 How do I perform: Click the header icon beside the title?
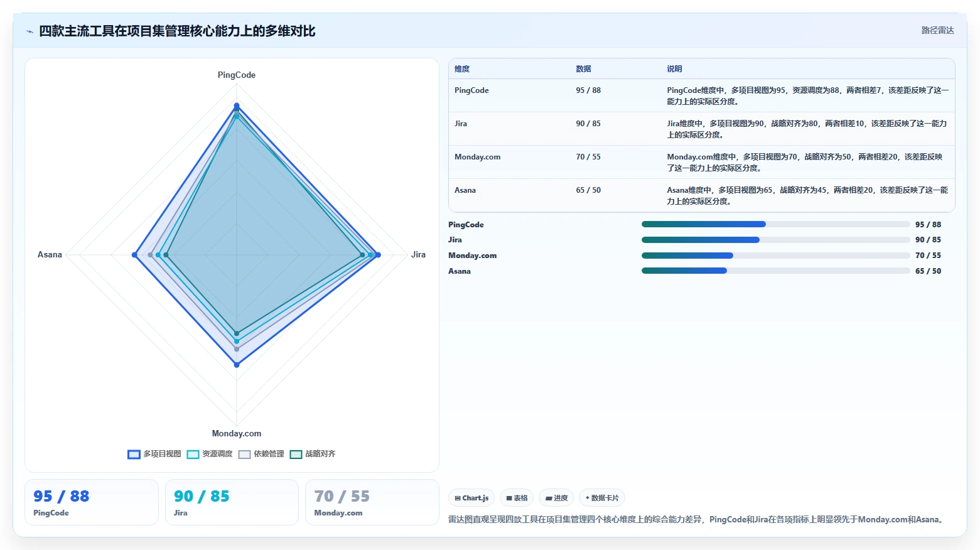click(x=30, y=31)
